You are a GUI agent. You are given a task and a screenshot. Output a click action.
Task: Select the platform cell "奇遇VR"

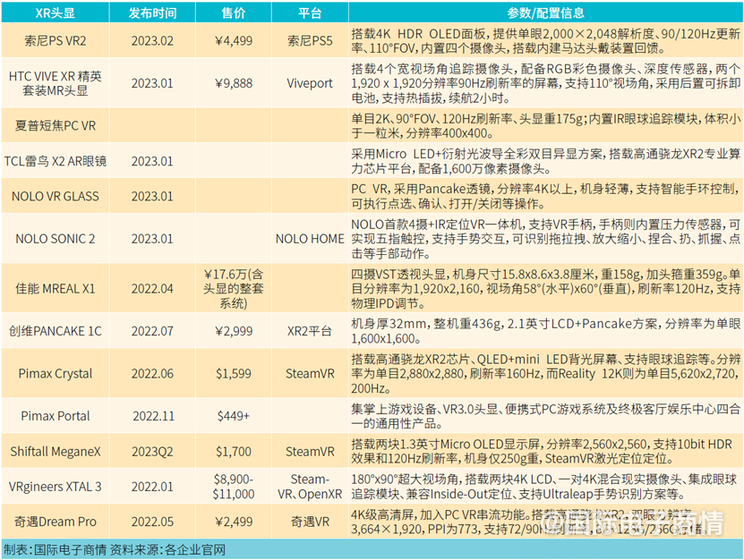[x=310, y=522]
